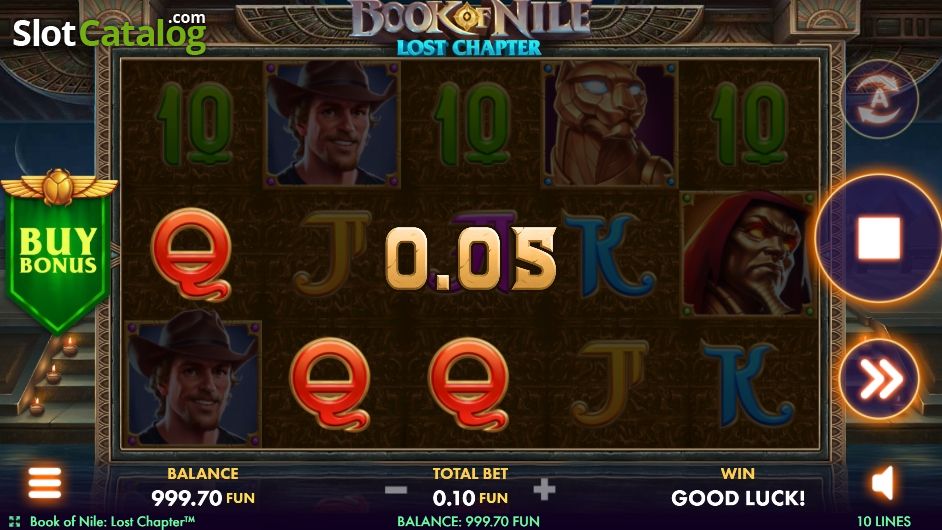
Task: Click the 10 LINES label
Action: (884, 521)
